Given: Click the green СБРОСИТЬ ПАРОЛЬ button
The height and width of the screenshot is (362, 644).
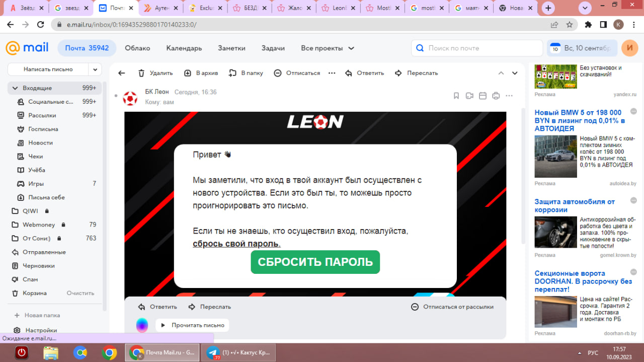Looking at the screenshot, I should pos(315,262).
